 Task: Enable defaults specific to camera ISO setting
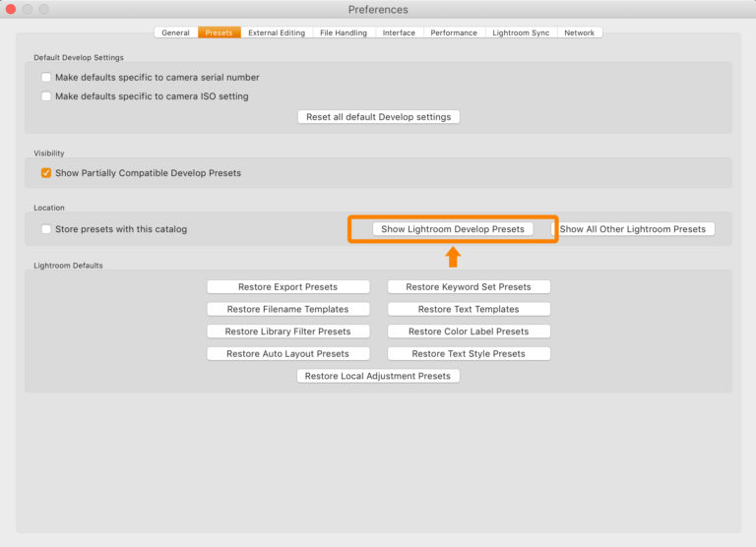click(x=46, y=96)
